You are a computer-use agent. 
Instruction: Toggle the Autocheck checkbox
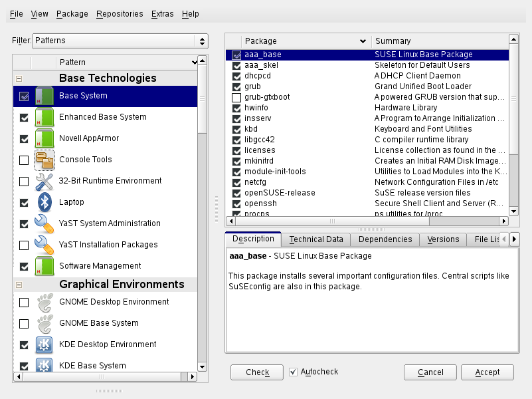click(x=294, y=372)
